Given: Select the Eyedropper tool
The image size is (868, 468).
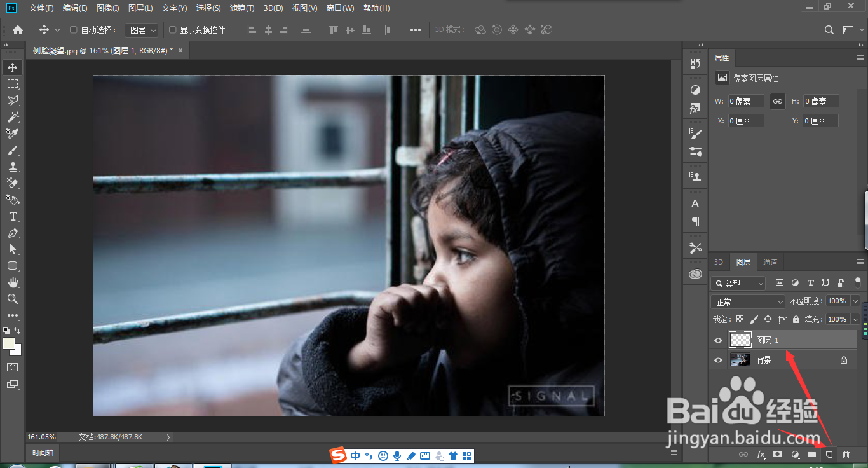Looking at the screenshot, I should (x=13, y=134).
